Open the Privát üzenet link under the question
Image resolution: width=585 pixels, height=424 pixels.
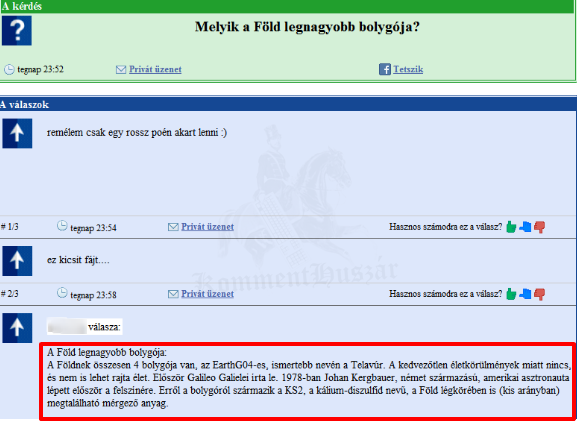[155, 69]
